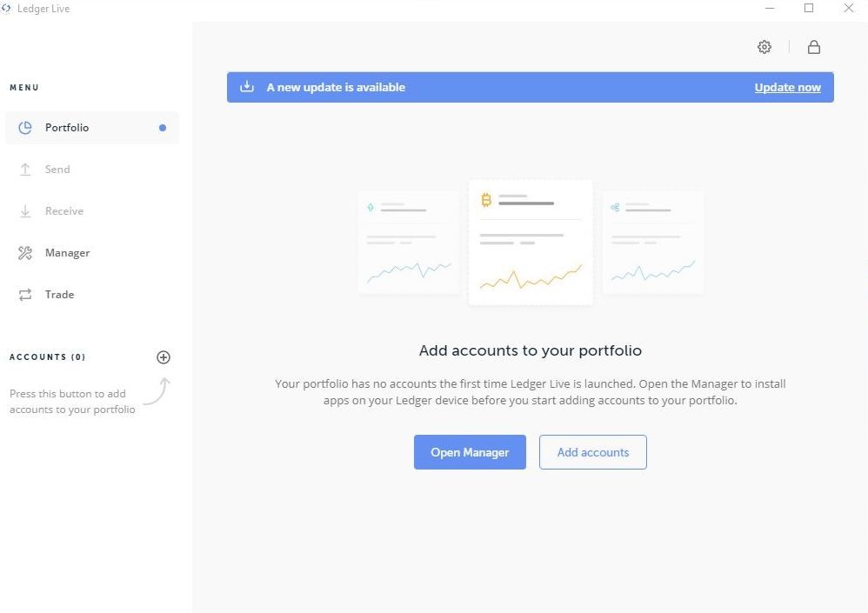Click the Send upload arrow icon

25,170
